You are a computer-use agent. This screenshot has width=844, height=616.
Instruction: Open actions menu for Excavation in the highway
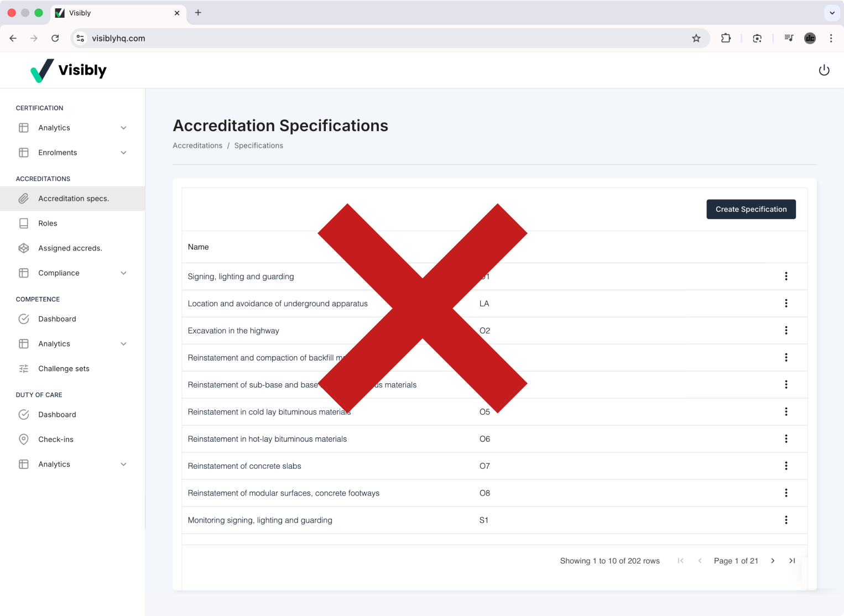pyautogui.click(x=786, y=331)
